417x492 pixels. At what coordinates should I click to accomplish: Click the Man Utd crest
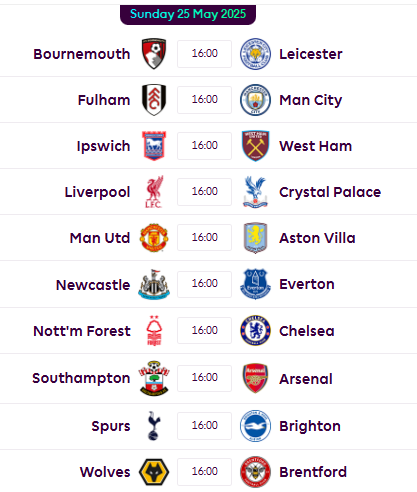click(154, 238)
